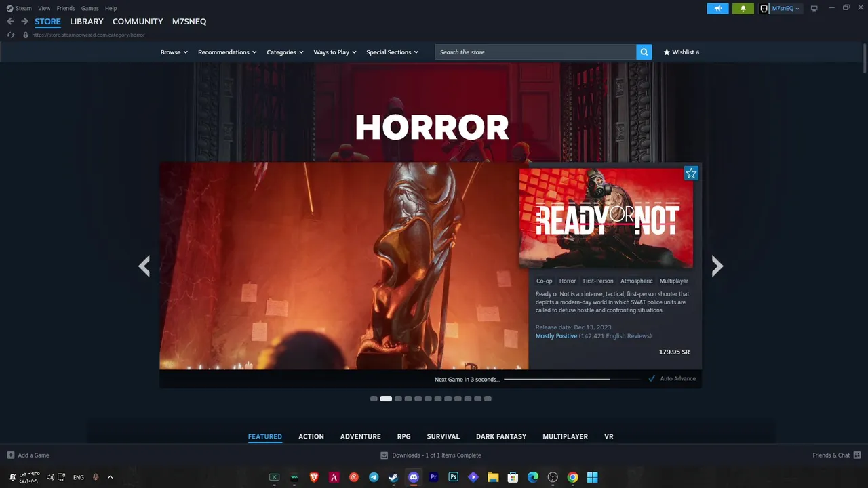Select the VR category tab
The height and width of the screenshot is (488, 868).
(609, 436)
